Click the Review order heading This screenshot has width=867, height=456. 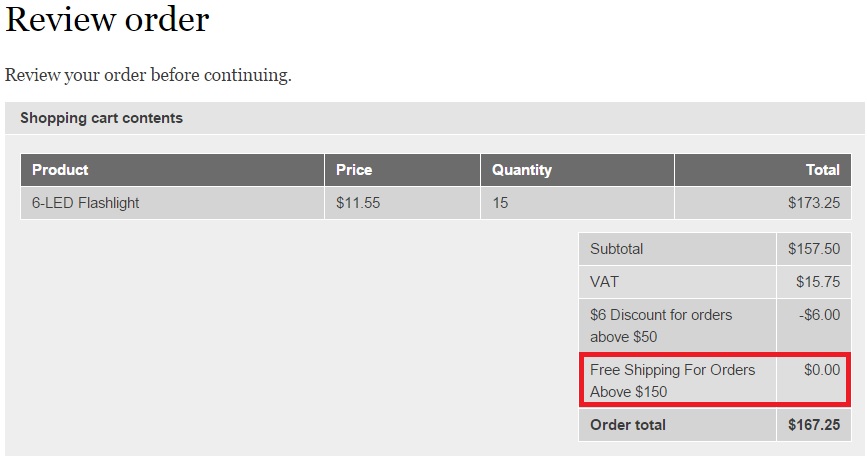pos(107,20)
